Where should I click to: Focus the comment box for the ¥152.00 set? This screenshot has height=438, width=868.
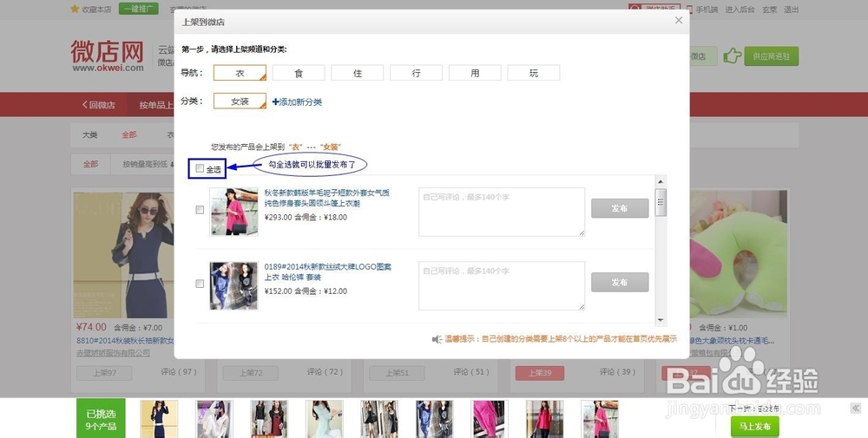tap(502, 286)
